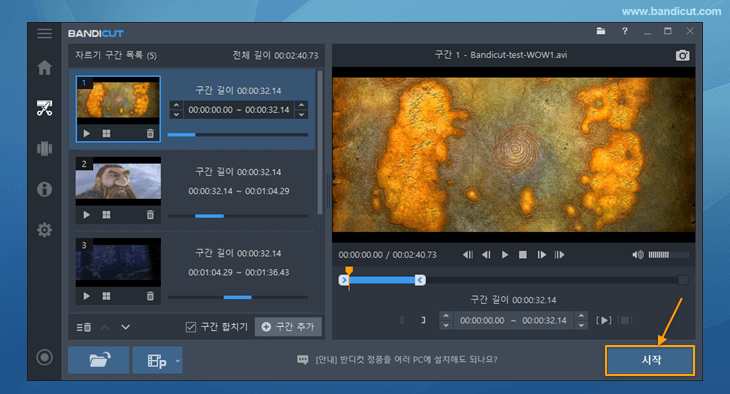
Task: Increase end time below timeline
Action: tap(581, 316)
